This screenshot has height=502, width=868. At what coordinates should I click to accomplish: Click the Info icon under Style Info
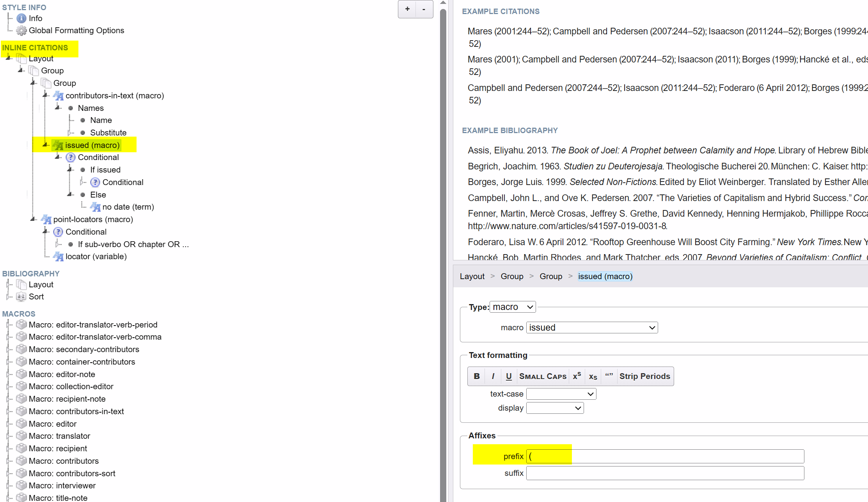[x=21, y=18]
